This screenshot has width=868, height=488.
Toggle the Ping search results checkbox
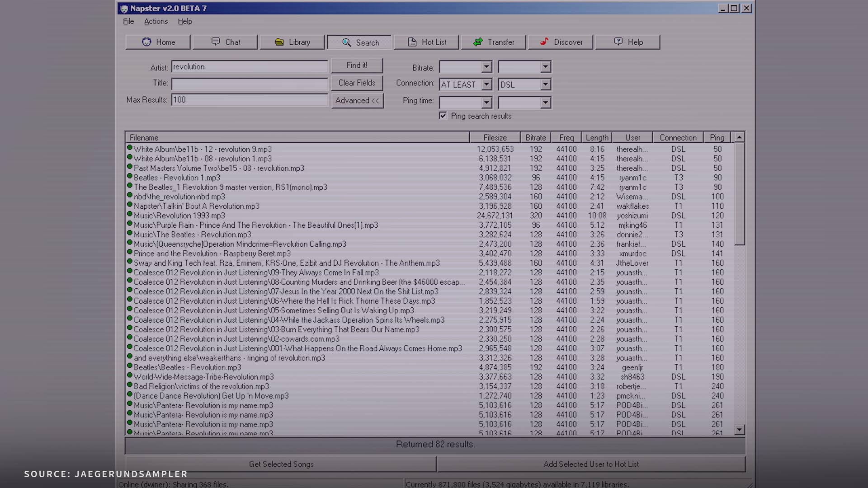click(443, 116)
